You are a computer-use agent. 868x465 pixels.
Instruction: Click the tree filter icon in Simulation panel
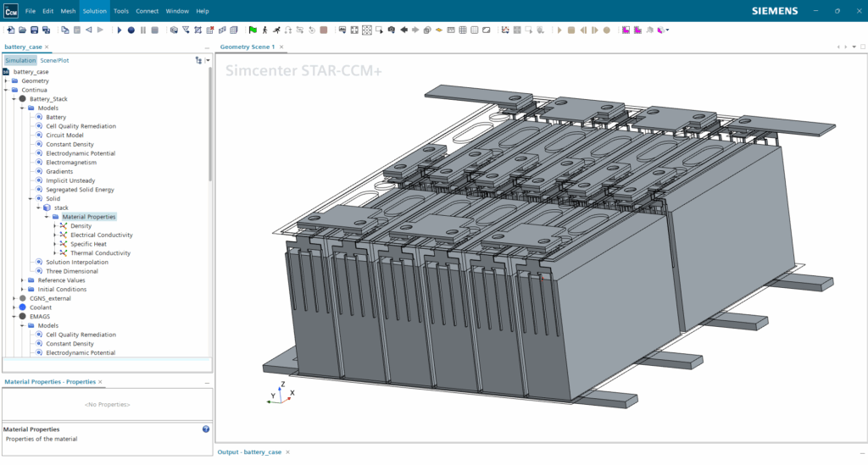point(198,60)
